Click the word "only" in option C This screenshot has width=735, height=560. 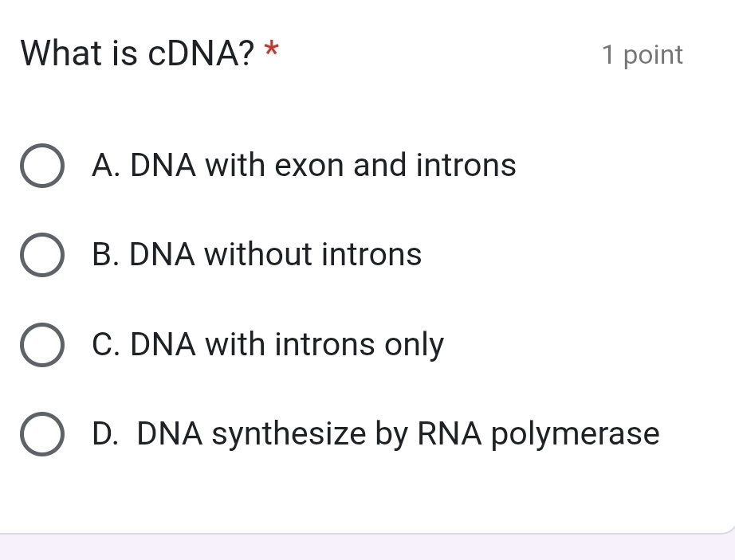tap(415, 346)
